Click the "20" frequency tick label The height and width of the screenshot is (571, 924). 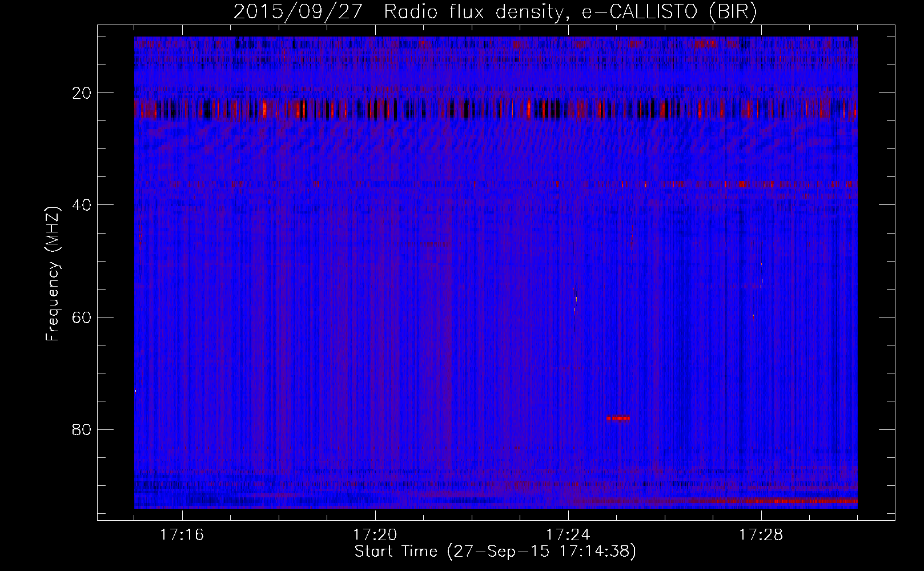83,93
